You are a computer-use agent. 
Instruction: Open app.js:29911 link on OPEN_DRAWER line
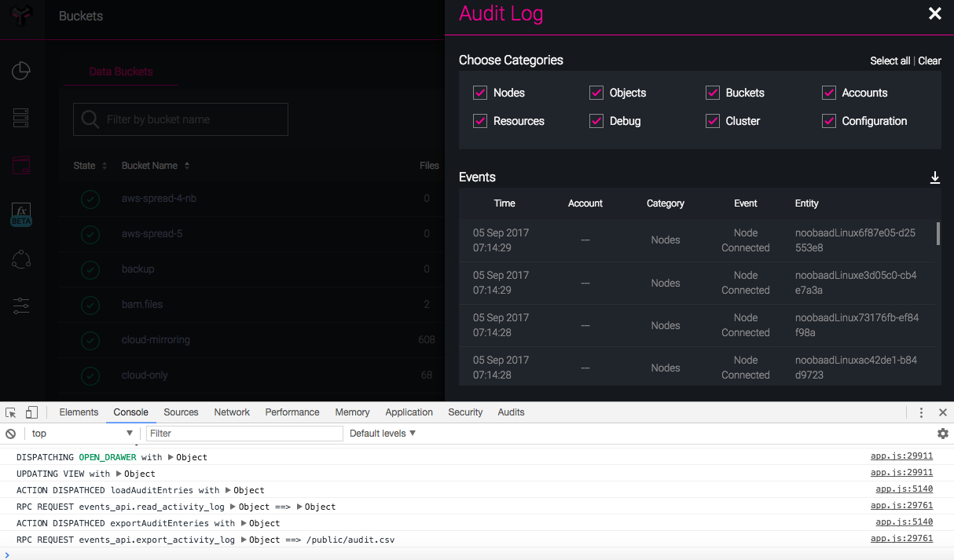pos(901,456)
